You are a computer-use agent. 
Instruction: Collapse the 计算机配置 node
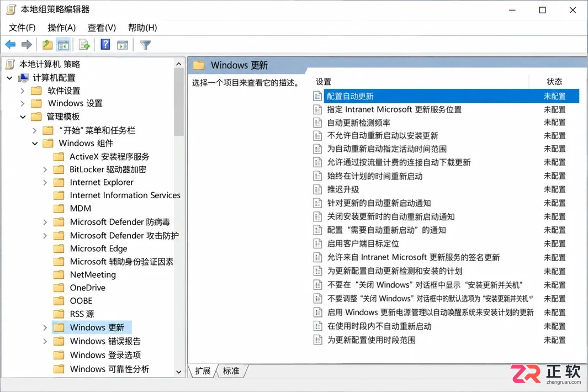tap(10, 78)
